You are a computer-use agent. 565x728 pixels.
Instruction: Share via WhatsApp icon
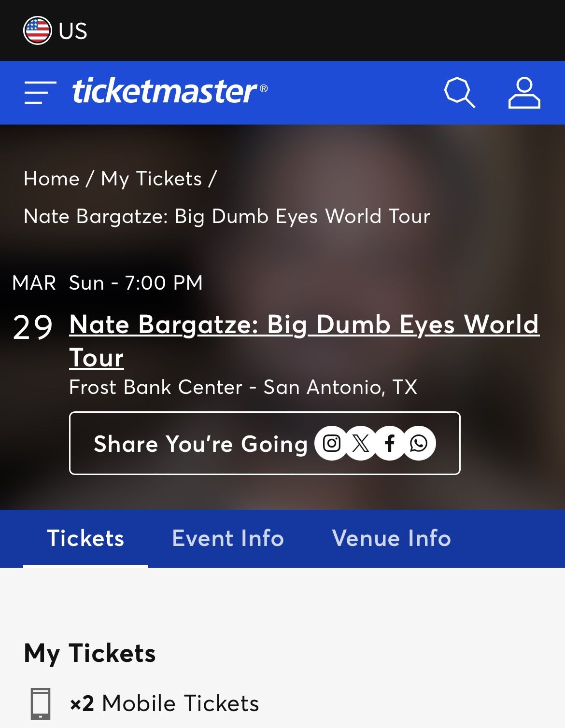tap(419, 443)
